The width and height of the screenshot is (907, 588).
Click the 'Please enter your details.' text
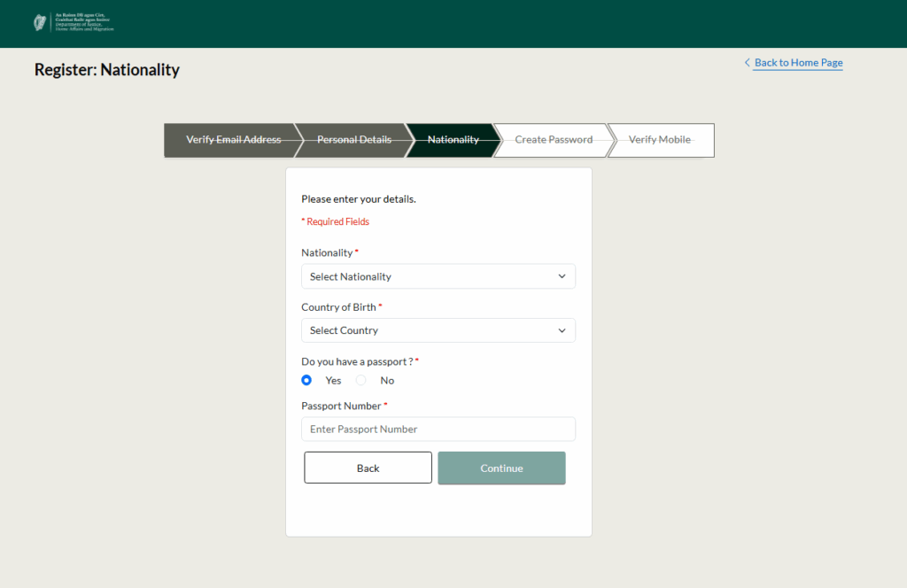coord(359,199)
